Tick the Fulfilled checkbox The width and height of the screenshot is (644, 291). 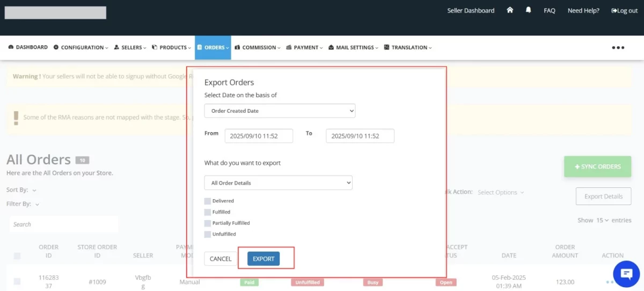pos(208,212)
